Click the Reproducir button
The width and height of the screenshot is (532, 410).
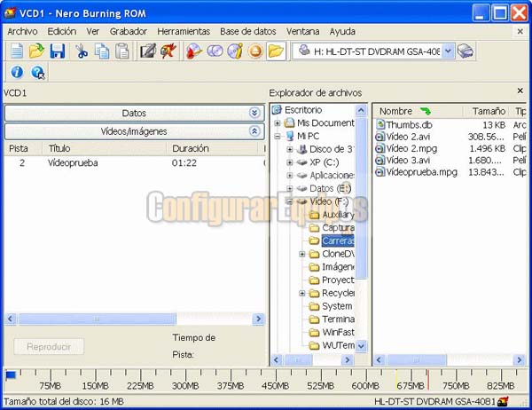(x=49, y=346)
